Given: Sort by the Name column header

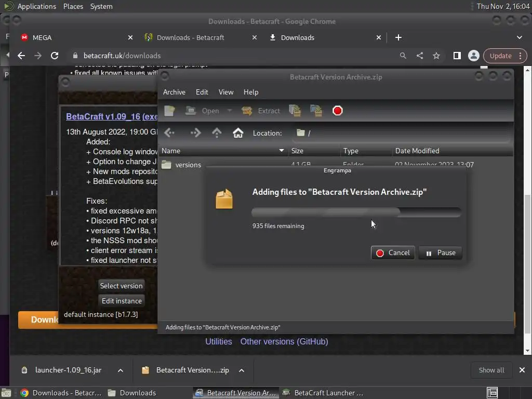Looking at the screenshot, I should click(x=223, y=151).
